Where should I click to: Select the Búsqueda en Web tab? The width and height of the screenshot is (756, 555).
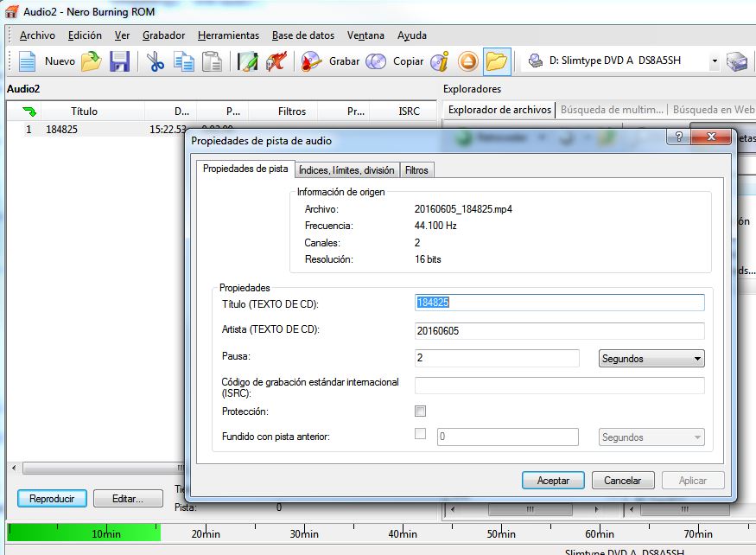pos(713,110)
